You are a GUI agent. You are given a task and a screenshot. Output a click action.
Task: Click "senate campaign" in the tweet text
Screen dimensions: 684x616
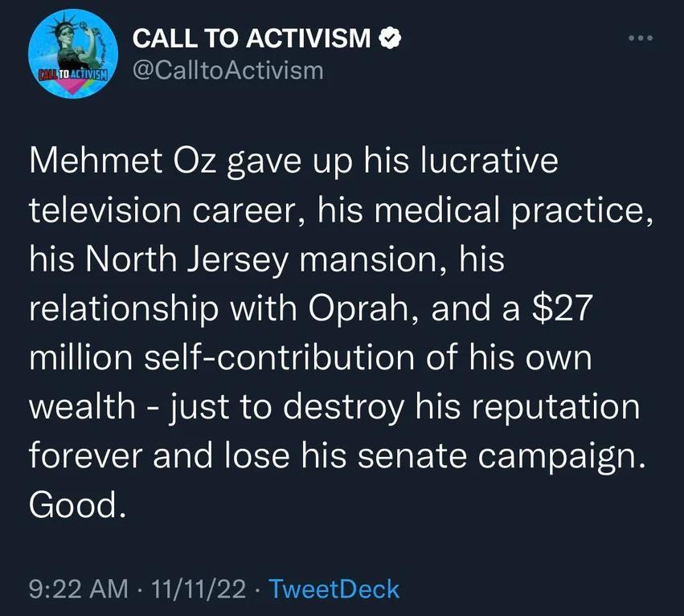coord(501,456)
